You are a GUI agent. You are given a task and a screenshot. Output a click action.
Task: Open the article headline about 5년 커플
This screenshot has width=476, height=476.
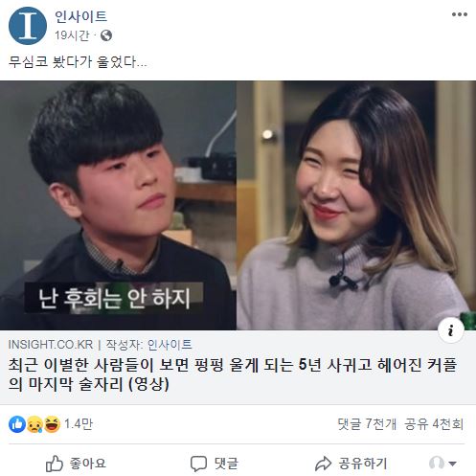point(233,374)
